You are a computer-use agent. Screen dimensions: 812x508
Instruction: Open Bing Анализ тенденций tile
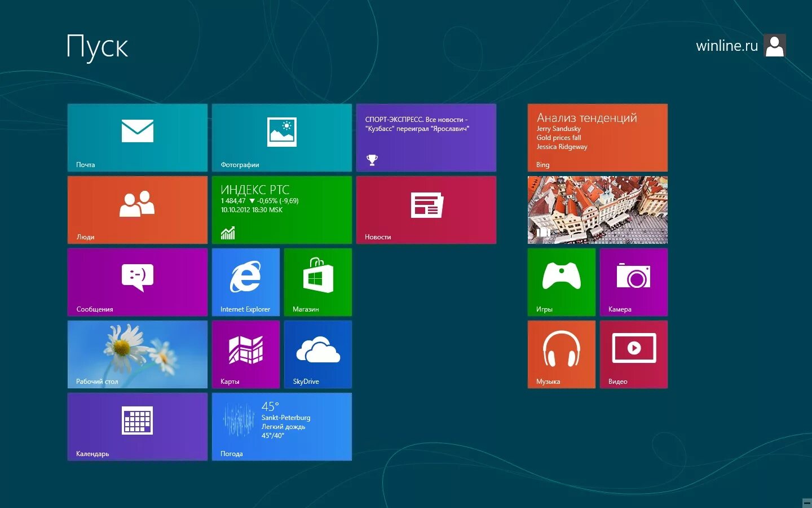click(x=598, y=138)
